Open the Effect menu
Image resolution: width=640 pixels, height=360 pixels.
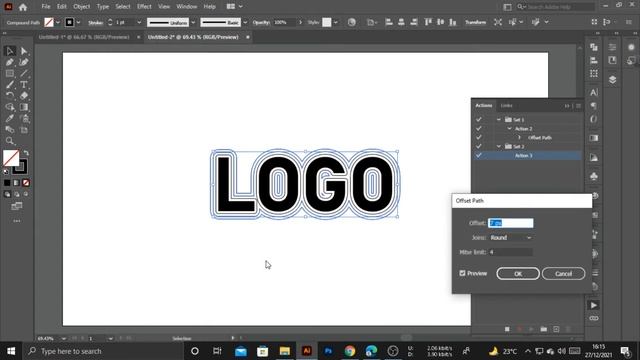pyautogui.click(x=144, y=7)
